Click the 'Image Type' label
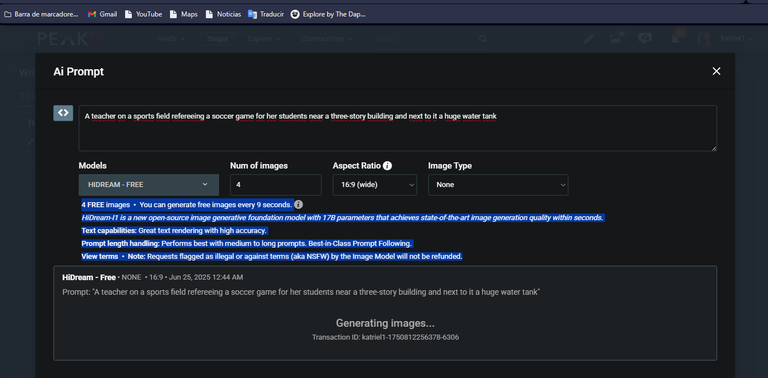 (450, 165)
